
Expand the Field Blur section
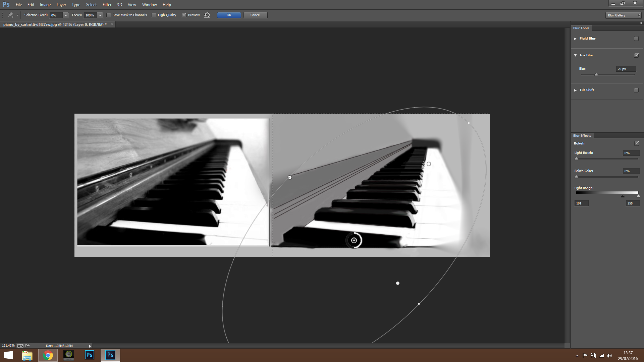(x=575, y=39)
